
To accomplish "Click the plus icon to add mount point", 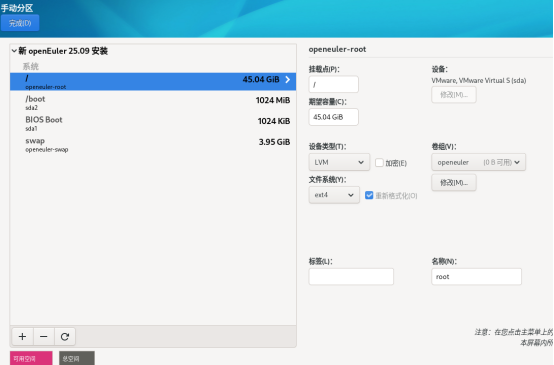I will [23, 336].
